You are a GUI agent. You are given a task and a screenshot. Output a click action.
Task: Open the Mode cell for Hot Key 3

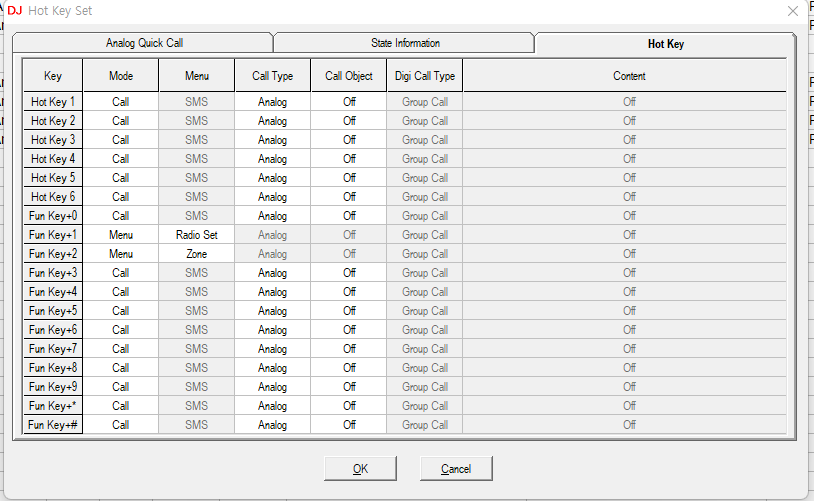(x=121, y=140)
